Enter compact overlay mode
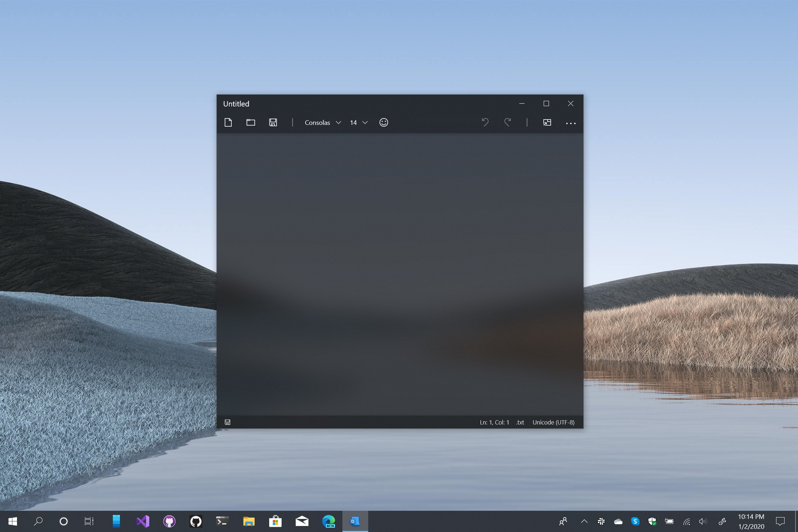This screenshot has height=532, width=798. click(547, 122)
